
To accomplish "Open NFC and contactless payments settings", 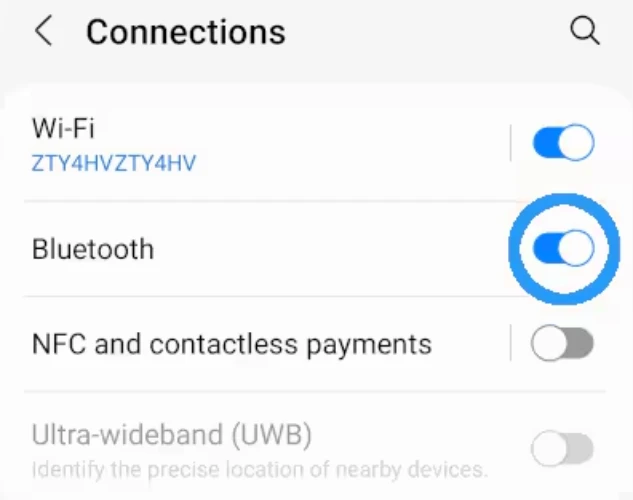I will click(231, 345).
